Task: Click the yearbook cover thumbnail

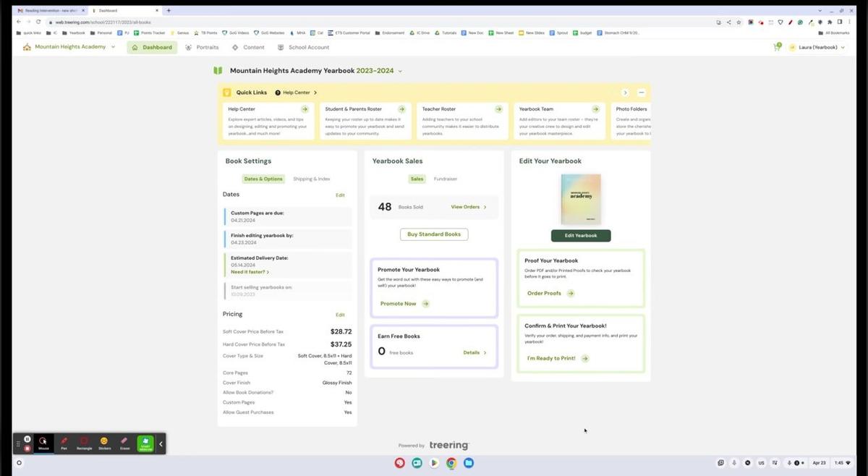Action: pos(581,199)
